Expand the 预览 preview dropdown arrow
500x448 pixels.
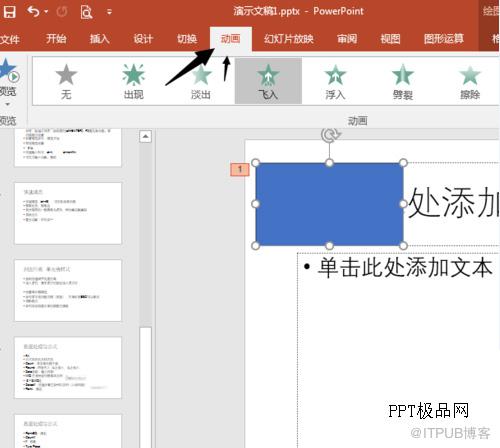pyautogui.click(x=7, y=104)
